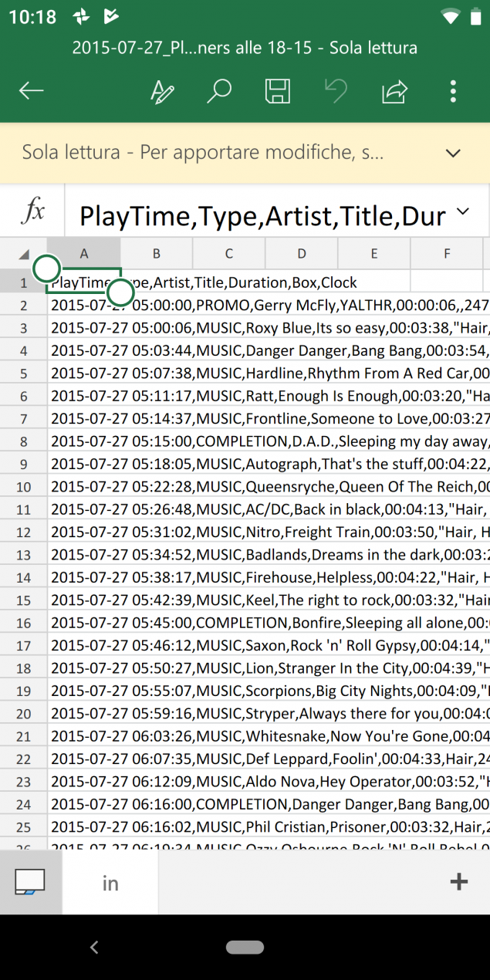Screen dimensions: 490x980
Task: Select column D header
Action: click(x=302, y=253)
